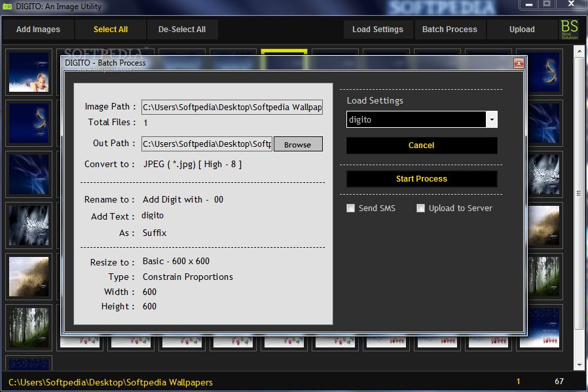Click the Width value 600
Viewport: 588px width, 392px height.
[150, 292]
